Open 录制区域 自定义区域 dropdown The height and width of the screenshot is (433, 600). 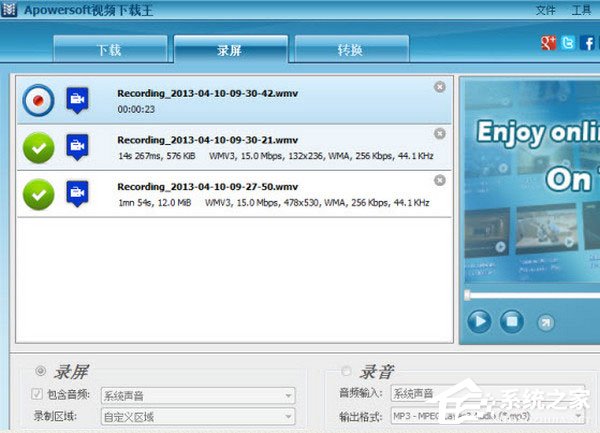point(198,416)
